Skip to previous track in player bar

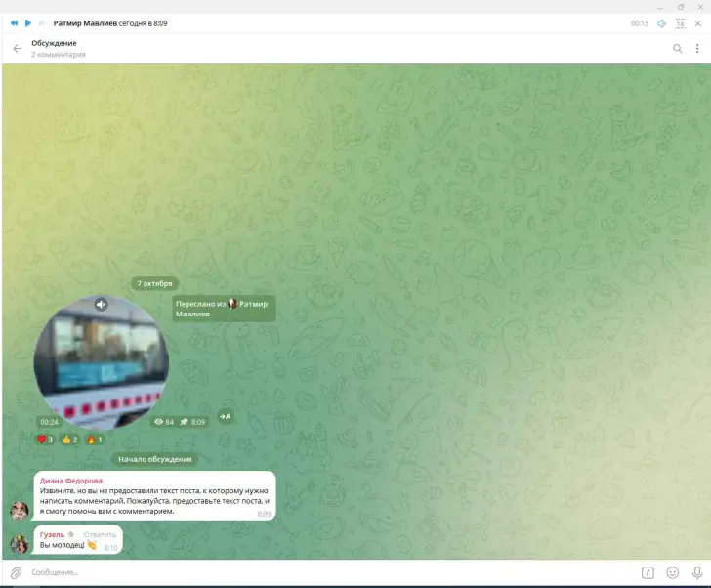14,23
